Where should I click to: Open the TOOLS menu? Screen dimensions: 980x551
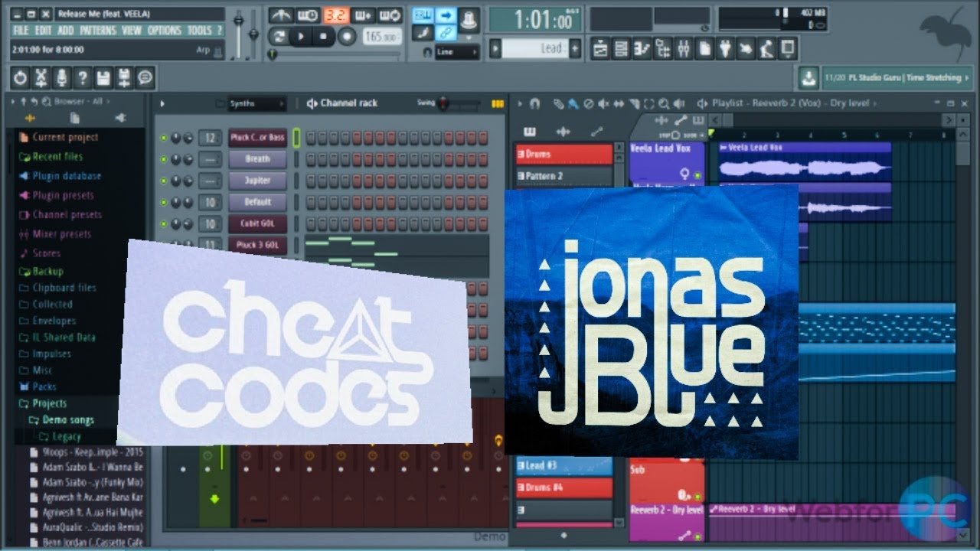point(200,31)
